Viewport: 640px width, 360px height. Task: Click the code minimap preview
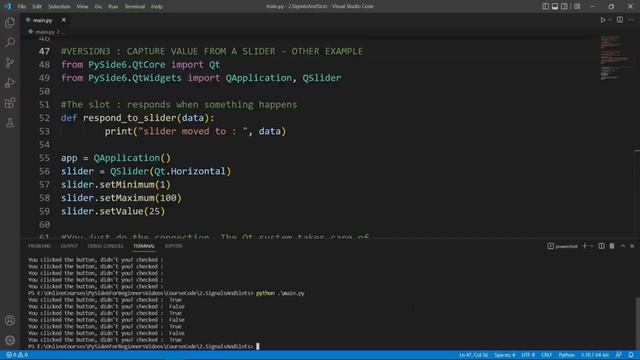615,57
